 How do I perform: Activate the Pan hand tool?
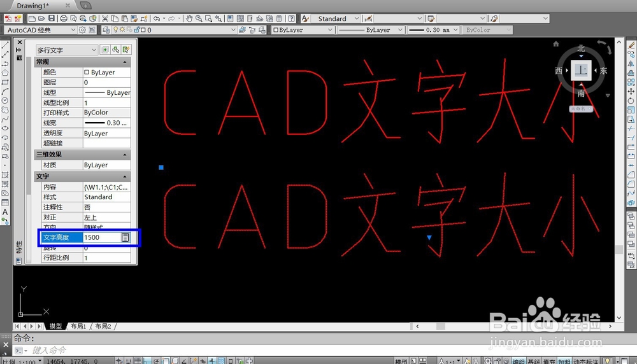point(189,18)
